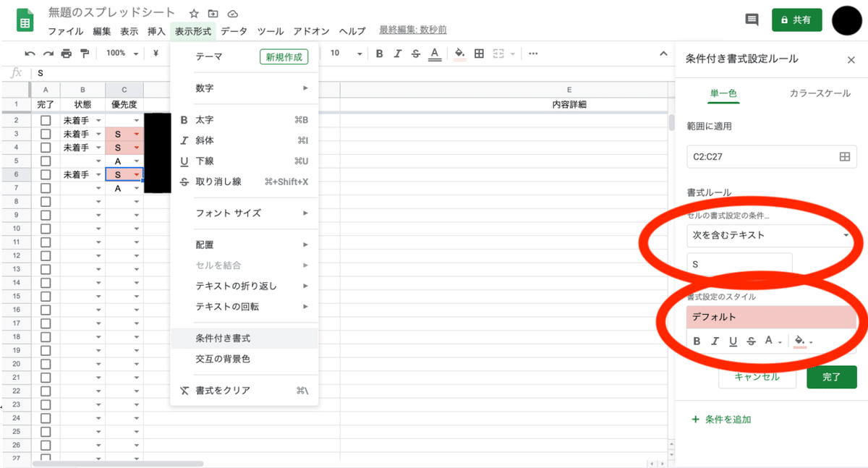Click the green 共有 share button
Screen dimensions: 868x468
coord(796,20)
